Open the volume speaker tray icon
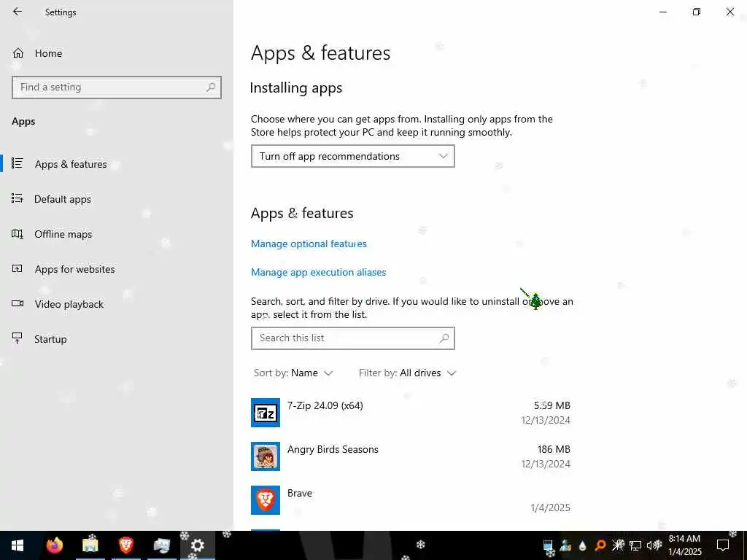 coord(654,545)
